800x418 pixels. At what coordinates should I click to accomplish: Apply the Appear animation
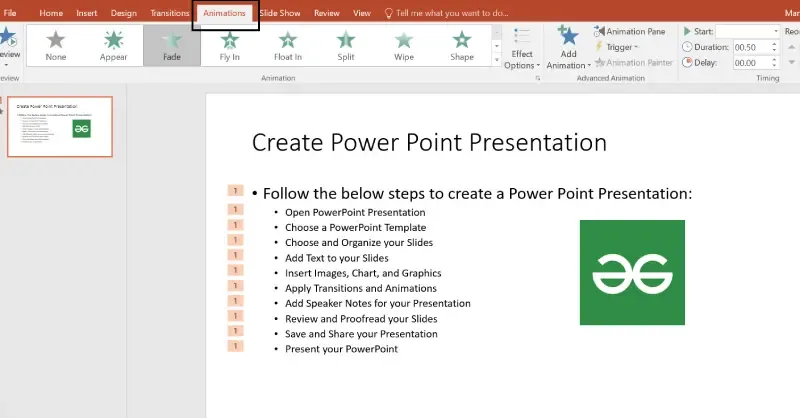[113, 45]
